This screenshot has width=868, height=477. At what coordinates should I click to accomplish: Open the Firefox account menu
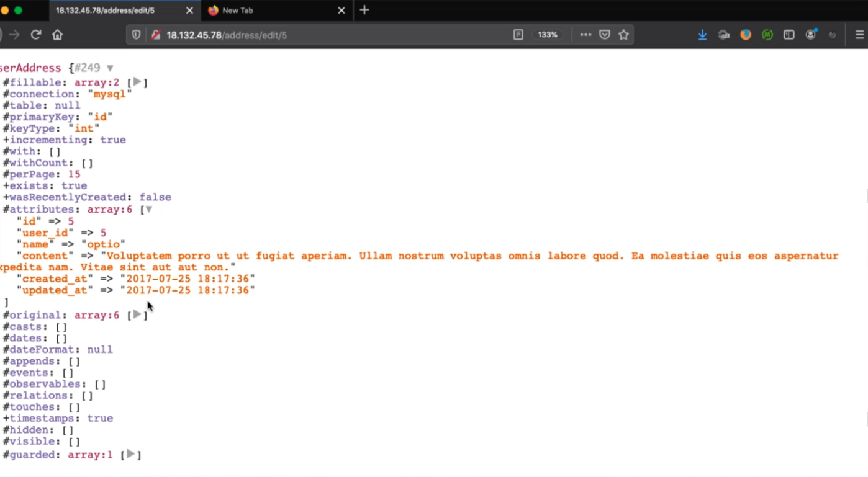click(x=810, y=35)
